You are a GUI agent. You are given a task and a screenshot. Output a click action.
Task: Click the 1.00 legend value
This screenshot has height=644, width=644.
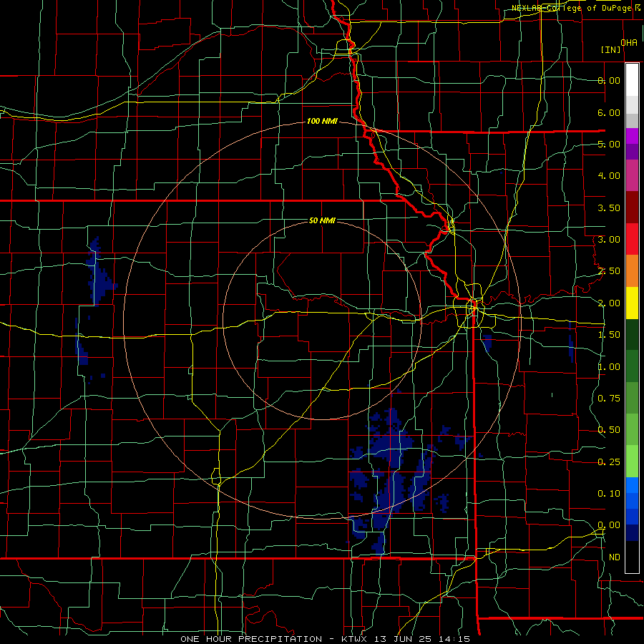tap(609, 367)
